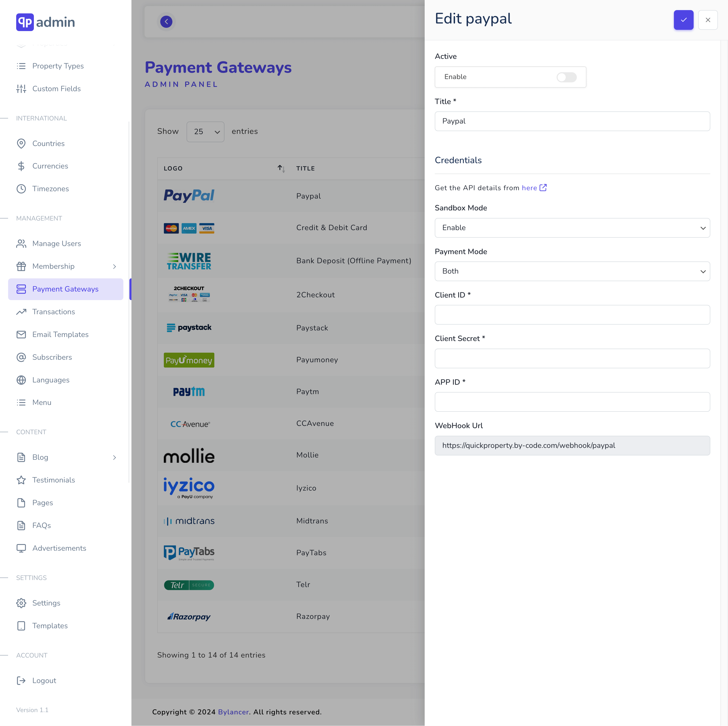728x726 pixels.
Task: Click the back arrow circle button
Action: coord(166,21)
